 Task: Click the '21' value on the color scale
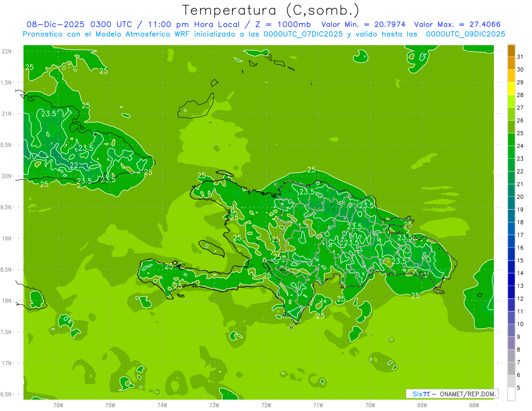[x=520, y=184]
